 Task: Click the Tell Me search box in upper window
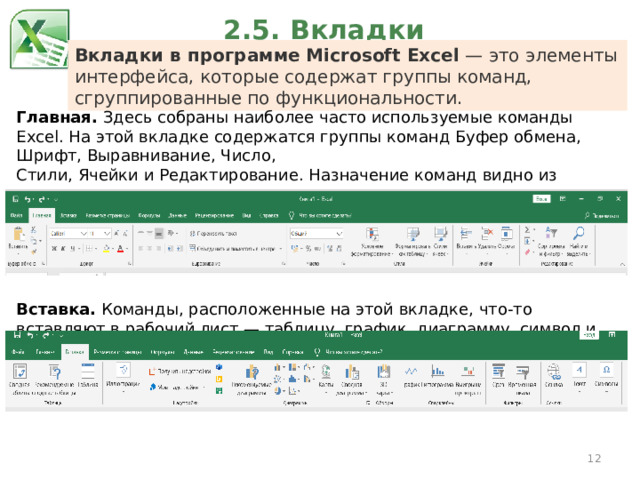[320, 215]
